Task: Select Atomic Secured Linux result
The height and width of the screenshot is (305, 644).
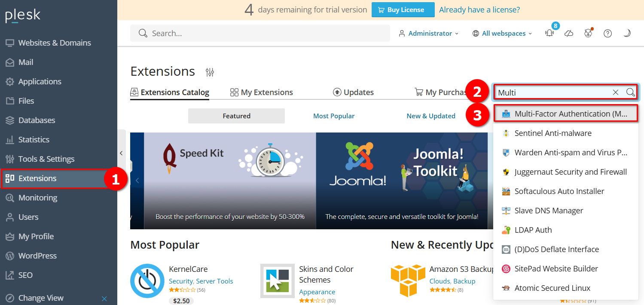Action: pos(566,288)
